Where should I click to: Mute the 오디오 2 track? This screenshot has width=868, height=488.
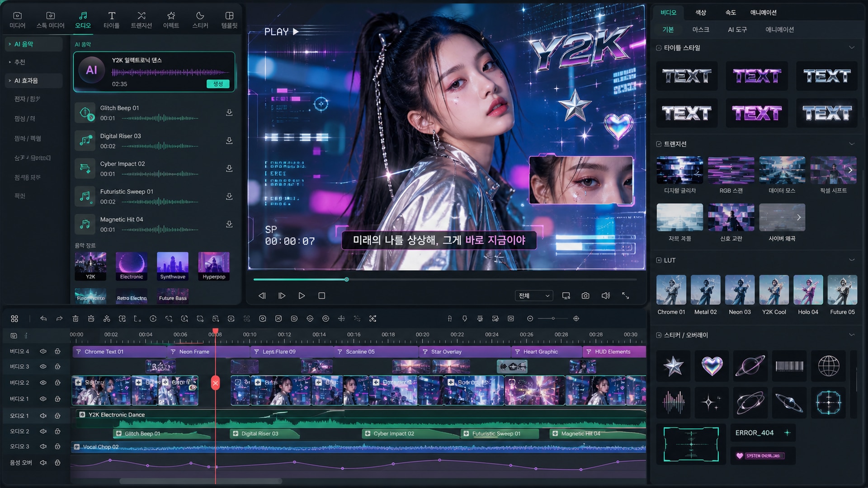tap(43, 432)
